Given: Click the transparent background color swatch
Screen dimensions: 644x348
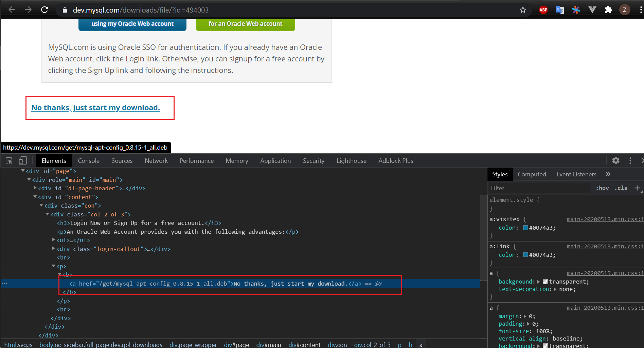Looking at the screenshot, I should pos(545,282).
